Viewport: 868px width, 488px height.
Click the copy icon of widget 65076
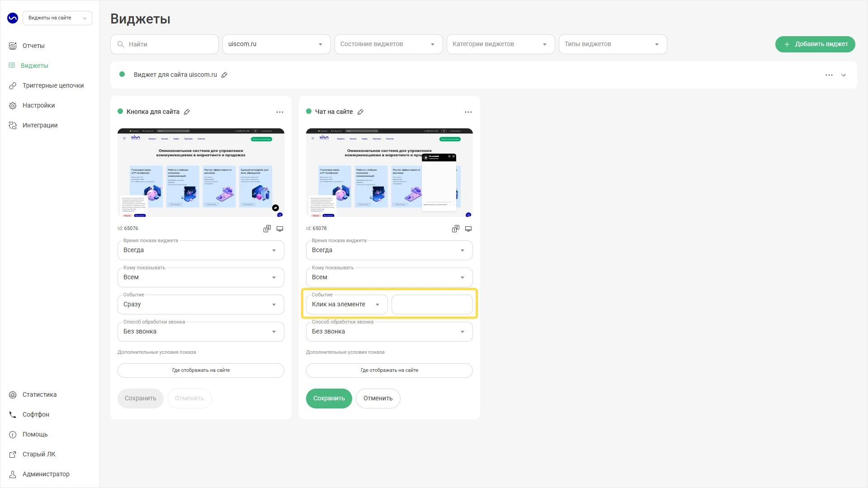pos(267,229)
